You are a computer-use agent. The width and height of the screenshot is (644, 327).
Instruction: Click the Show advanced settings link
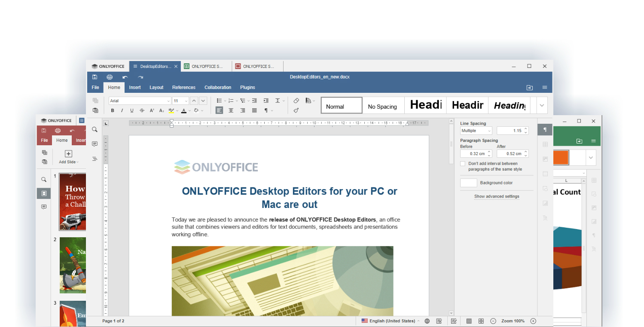pos(497,196)
